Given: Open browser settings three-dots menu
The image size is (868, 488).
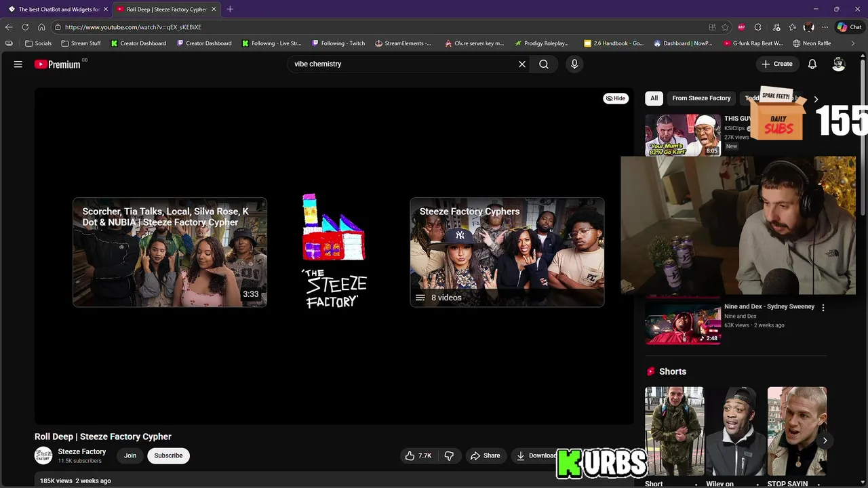Looking at the screenshot, I should pyautogui.click(x=825, y=27).
